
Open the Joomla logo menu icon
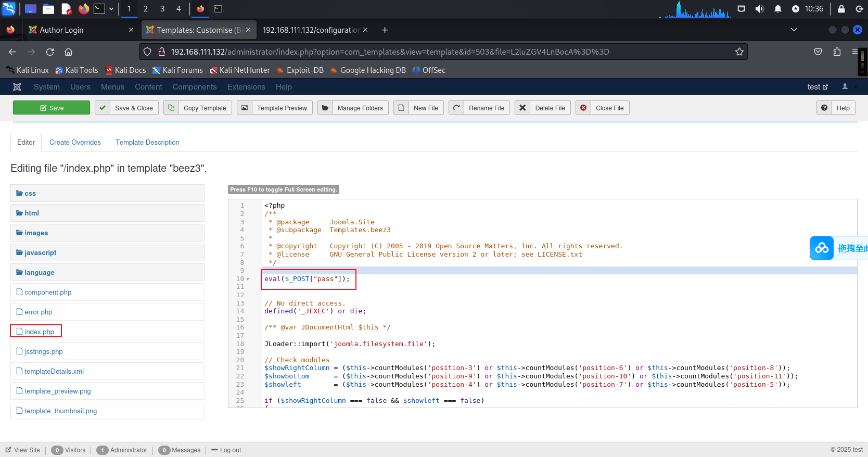tap(17, 87)
